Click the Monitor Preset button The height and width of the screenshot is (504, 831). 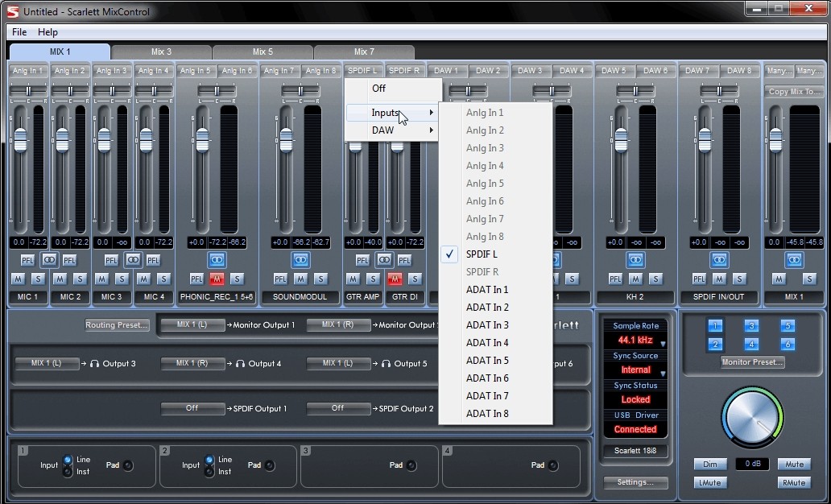pyautogui.click(x=751, y=362)
